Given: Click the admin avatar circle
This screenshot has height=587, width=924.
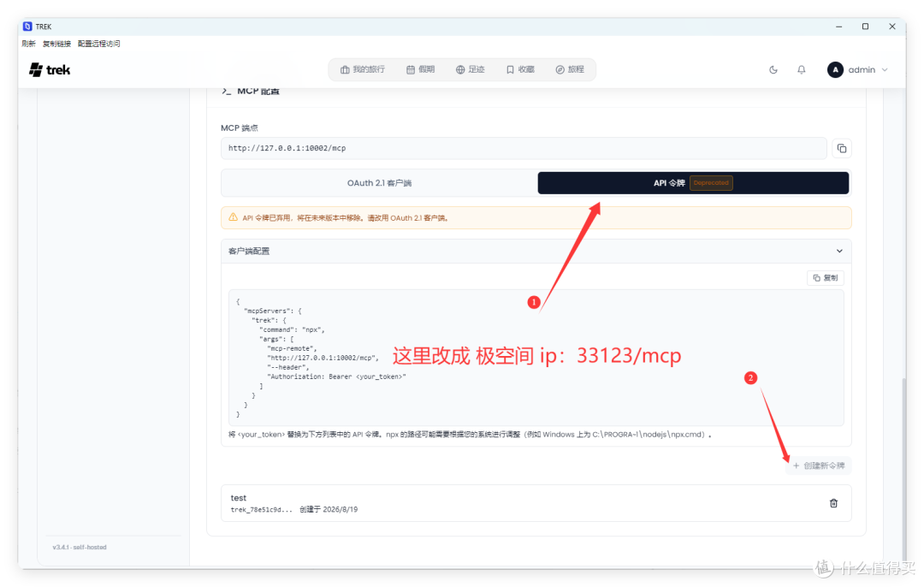Looking at the screenshot, I should pyautogui.click(x=835, y=69).
